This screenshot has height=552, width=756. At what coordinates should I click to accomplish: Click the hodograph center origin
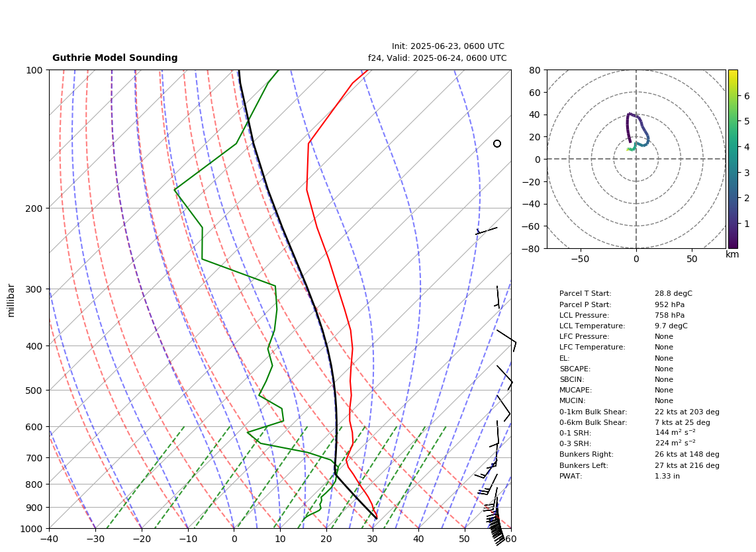(x=636, y=159)
